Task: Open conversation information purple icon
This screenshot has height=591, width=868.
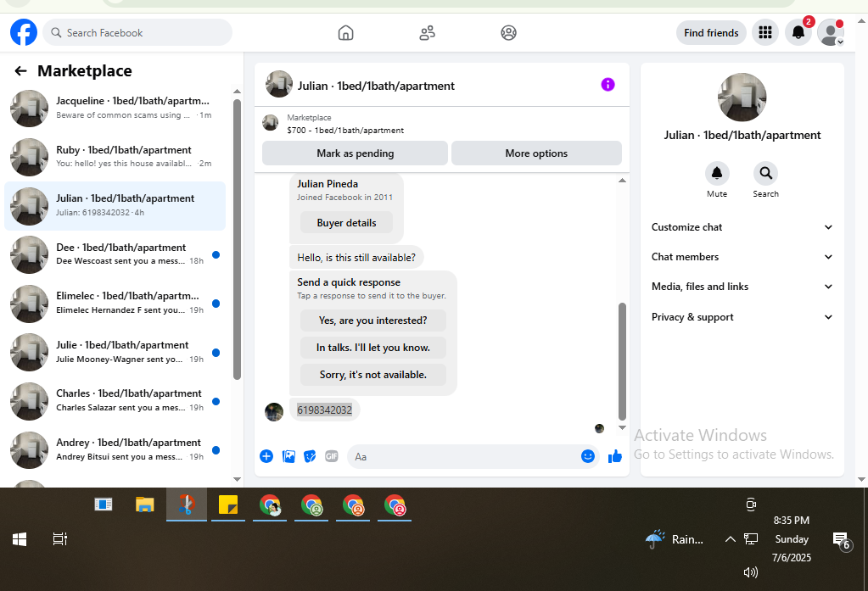Action: tap(608, 85)
